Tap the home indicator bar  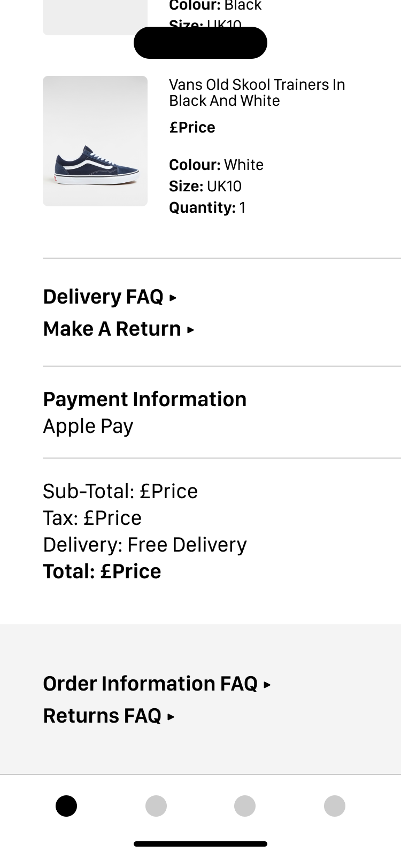coord(200,844)
